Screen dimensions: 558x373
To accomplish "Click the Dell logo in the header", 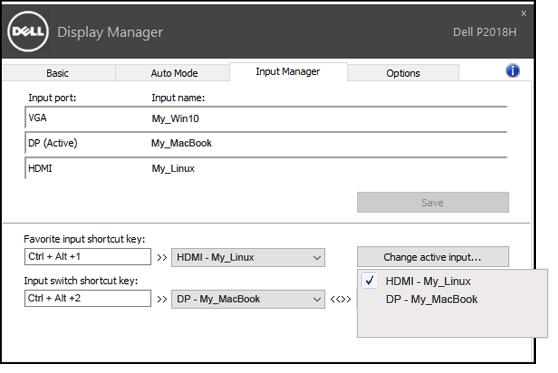I will (x=28, y=32).
